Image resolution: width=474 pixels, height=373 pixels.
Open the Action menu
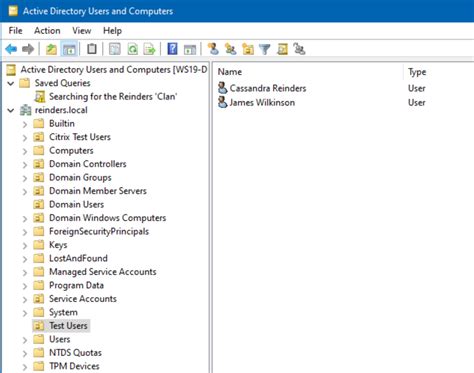click(x=47, y=31)
